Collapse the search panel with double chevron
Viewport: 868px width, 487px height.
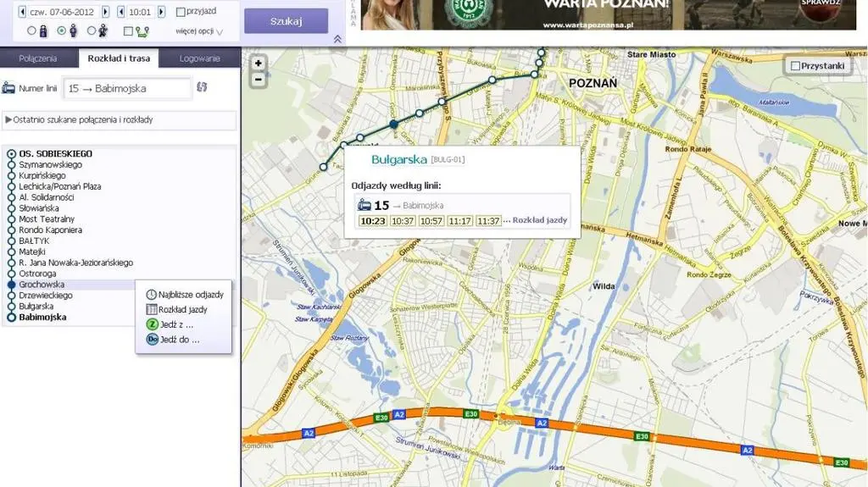[337, 39]
